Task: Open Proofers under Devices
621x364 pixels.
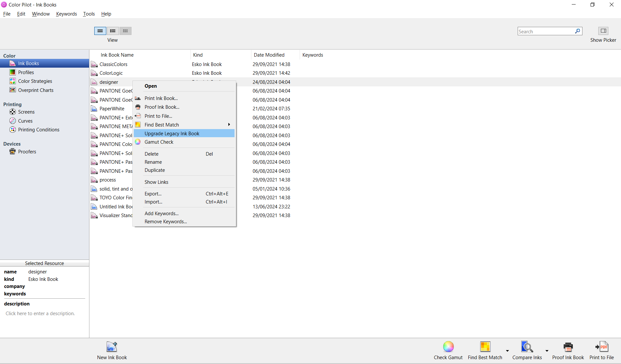Action: click(27, 151)
